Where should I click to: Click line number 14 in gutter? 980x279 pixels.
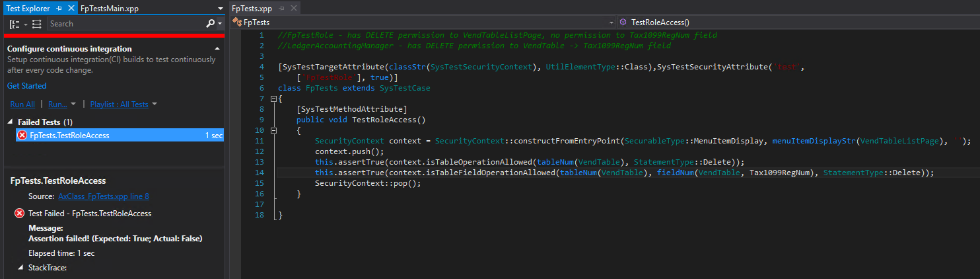coord(260,173)
